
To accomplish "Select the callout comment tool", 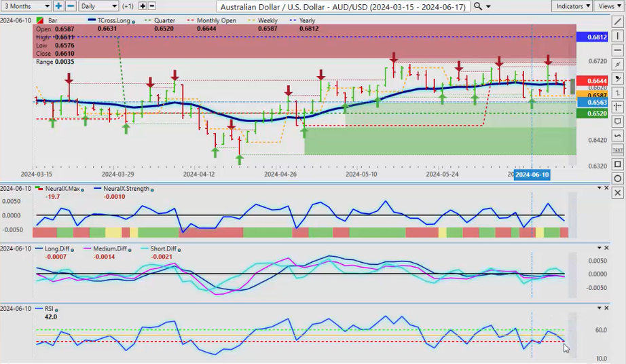I will coord(617,122).
